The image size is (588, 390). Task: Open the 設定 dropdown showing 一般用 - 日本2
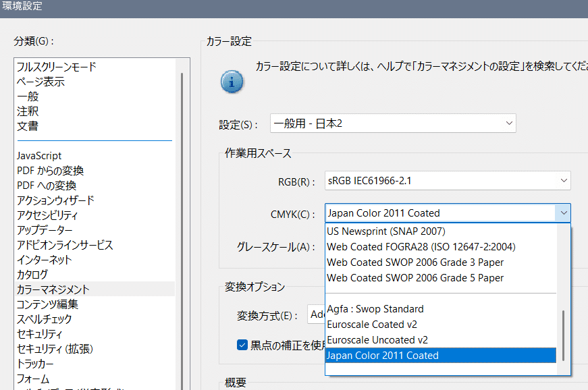393,123
